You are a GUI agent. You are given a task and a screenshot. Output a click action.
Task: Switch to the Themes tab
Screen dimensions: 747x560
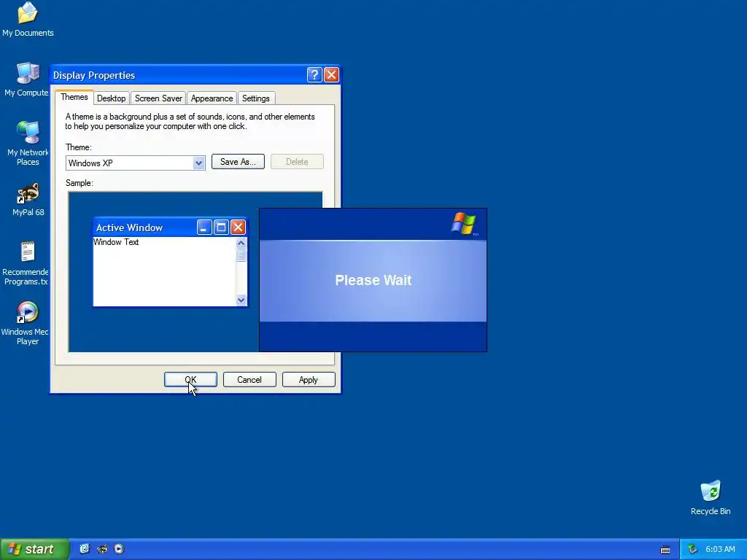coord(74,97)
